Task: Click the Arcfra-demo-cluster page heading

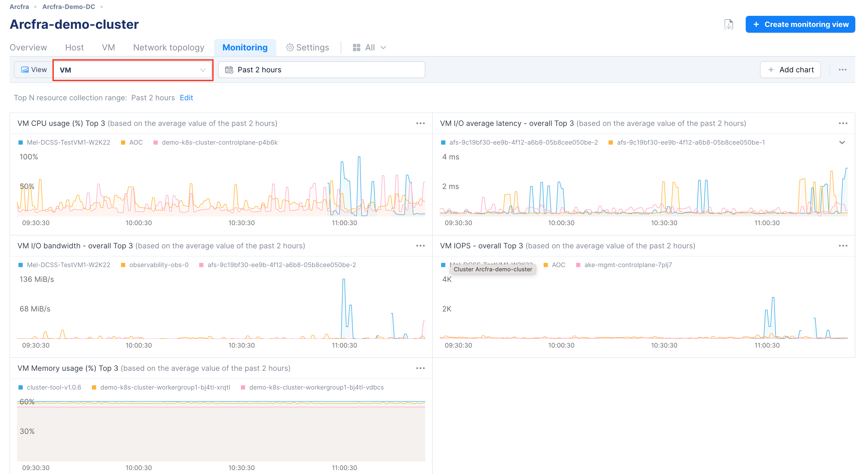Action: [x=74, y=24]
